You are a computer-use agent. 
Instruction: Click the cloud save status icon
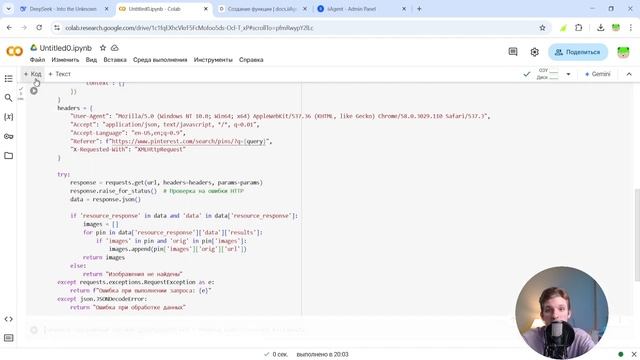pos(115,48)
